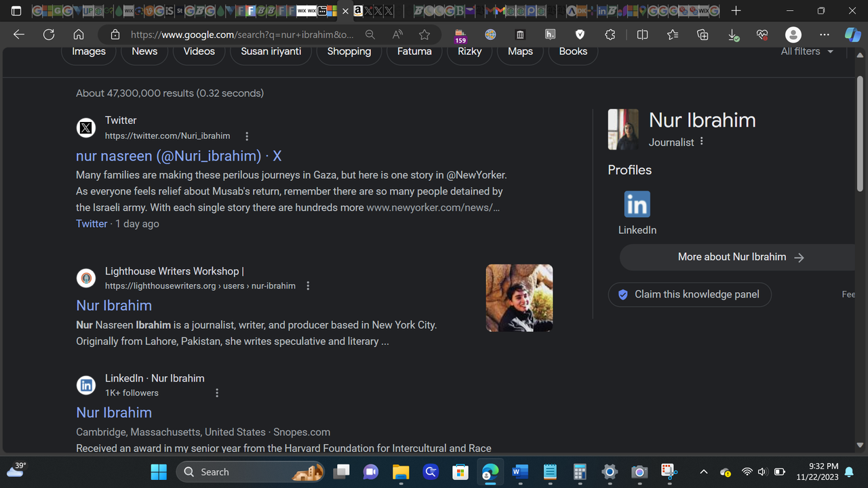
Task: Open the notifications bell icon
Action: tap(849, 472)
